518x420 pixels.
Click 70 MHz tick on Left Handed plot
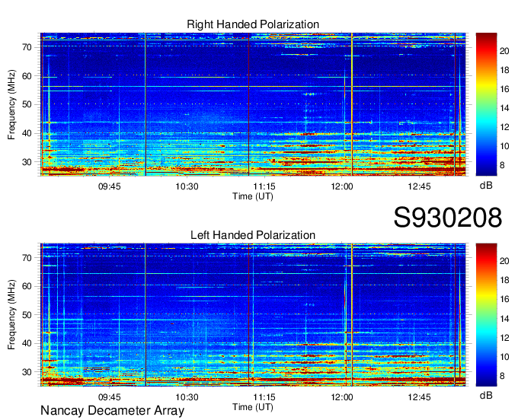pos(27,258)
